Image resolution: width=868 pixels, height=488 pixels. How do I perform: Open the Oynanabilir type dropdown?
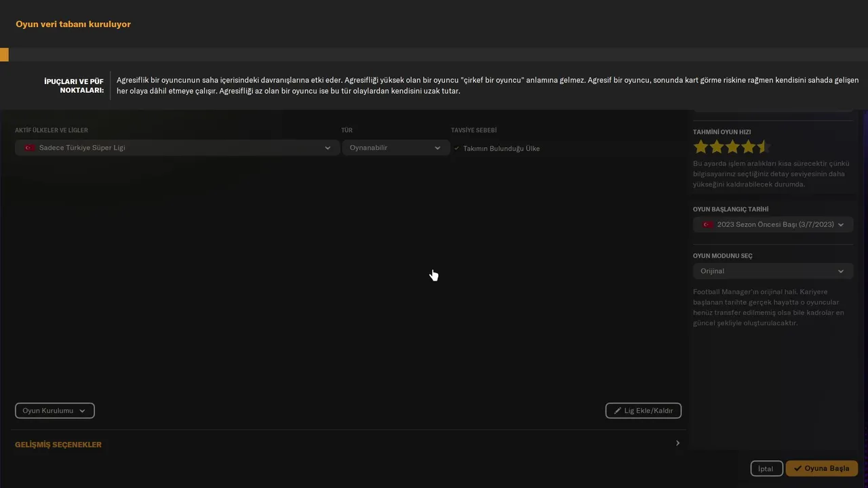tap(396, 148)
